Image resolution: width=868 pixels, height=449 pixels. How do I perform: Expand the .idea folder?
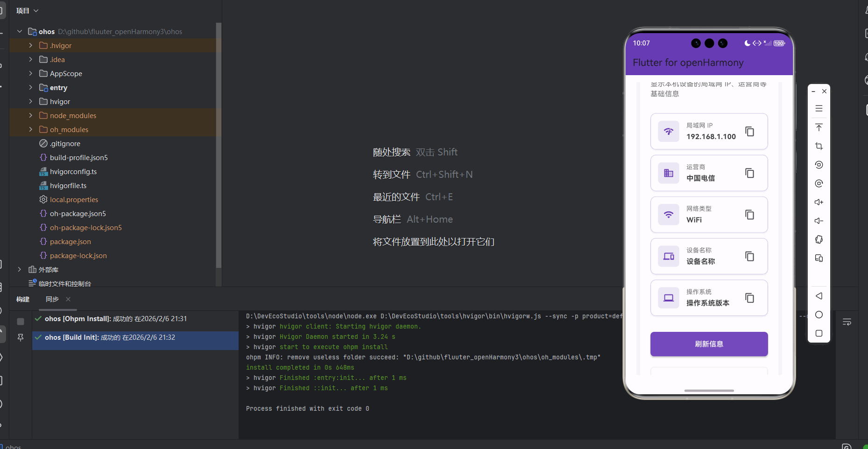pyautogui.click(x=31, y=59)
